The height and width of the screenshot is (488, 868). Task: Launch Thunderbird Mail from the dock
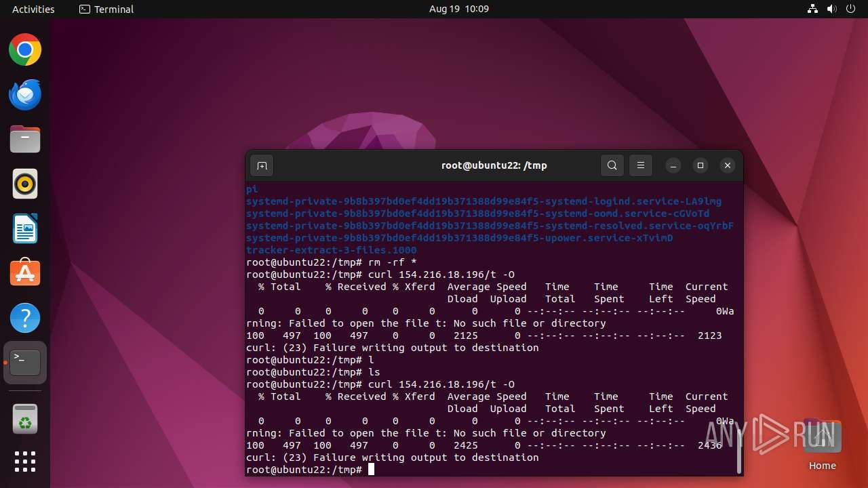click(25, 95)
